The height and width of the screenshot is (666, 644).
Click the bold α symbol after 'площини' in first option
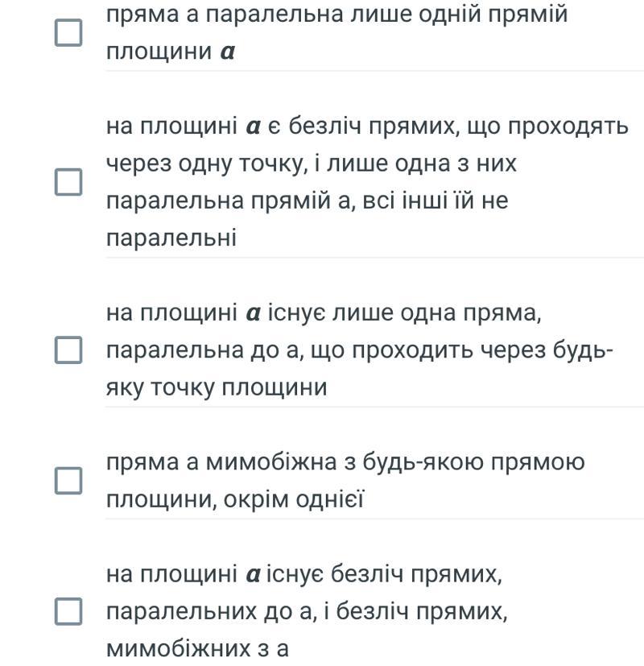click(228, 52)
